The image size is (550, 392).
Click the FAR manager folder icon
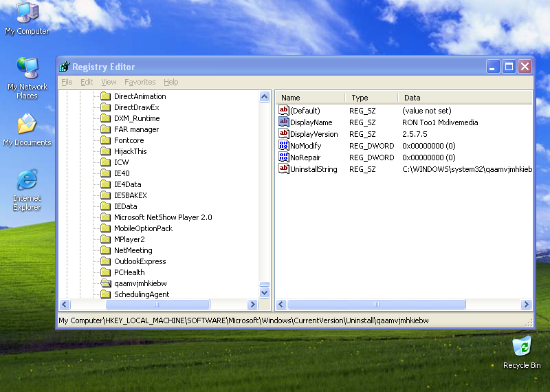[x=105, y=129]
